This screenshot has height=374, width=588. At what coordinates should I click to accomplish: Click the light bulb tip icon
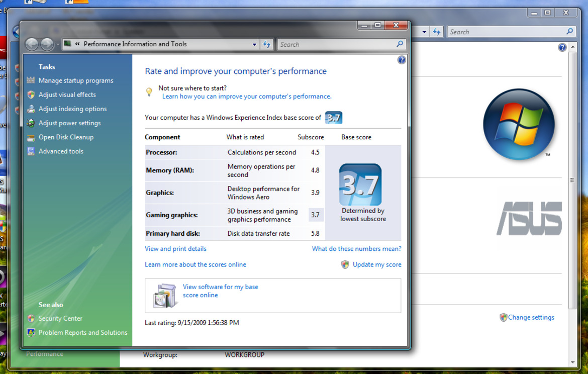pos(149,92)
